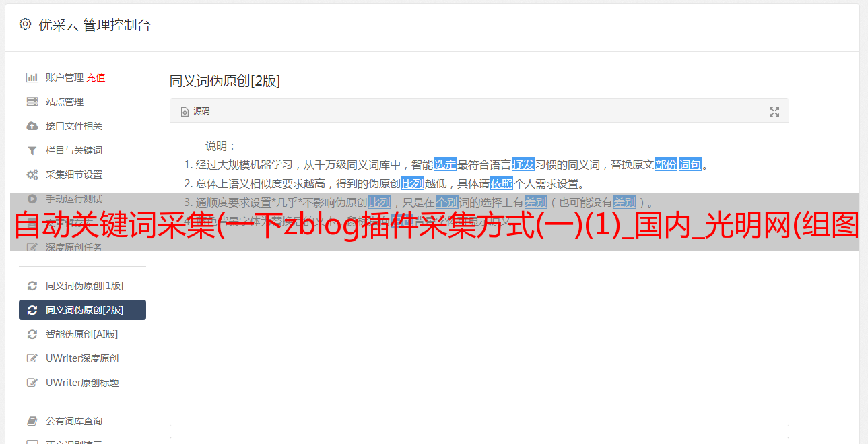Open 同义词伪原创[1版] menu item
Screen dimensions: 868x444
pyautogui.click(x=82, y=286)
